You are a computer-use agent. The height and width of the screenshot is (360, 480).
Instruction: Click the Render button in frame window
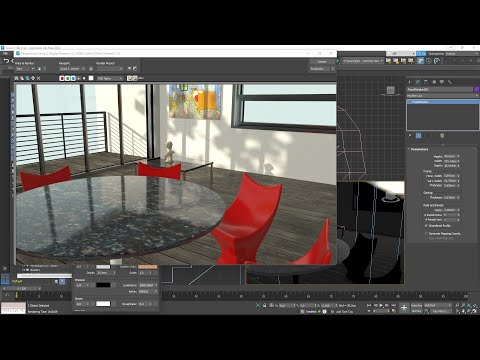322,62
